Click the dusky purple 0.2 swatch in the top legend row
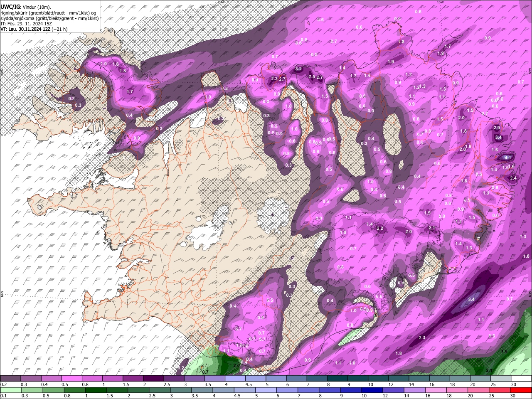The image size is (532, 399). pos(10,379)
